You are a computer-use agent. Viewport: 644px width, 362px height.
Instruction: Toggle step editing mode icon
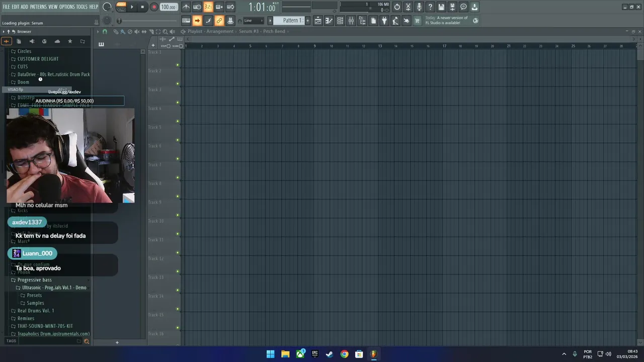pos(208,21)
